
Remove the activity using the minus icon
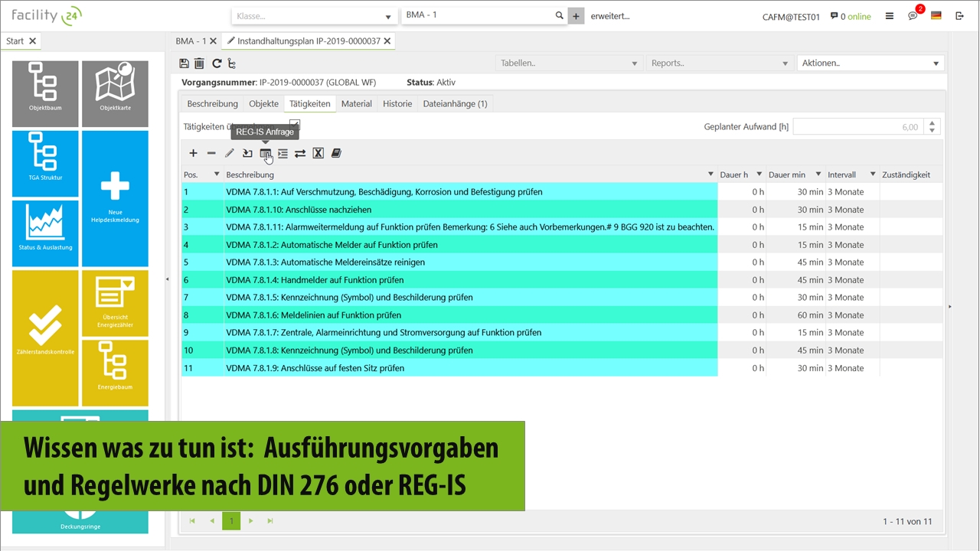point(211,154)
